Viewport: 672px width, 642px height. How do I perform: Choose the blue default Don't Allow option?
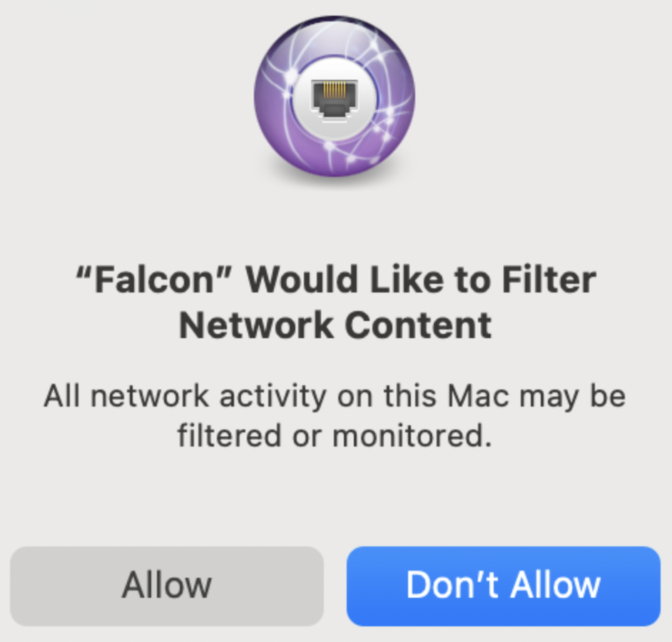click(x=503, y=586)
